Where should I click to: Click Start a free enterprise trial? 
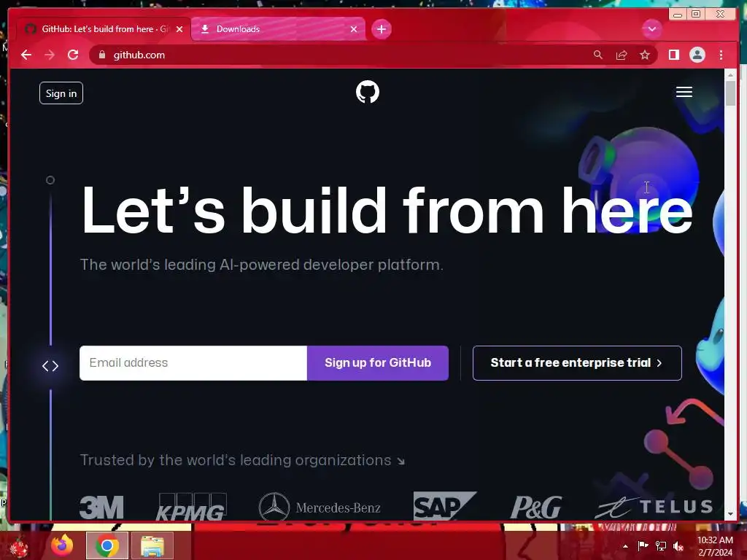(577, 363)
